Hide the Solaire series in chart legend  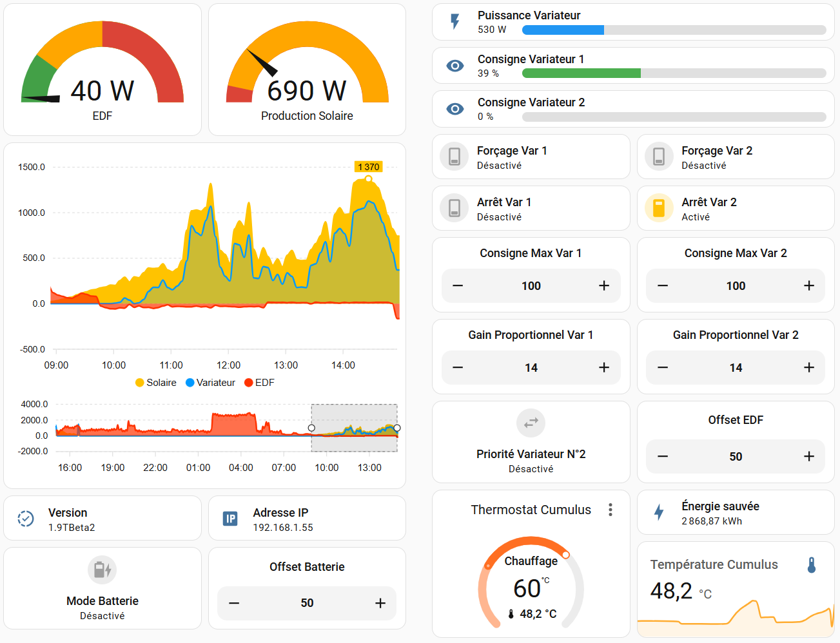tap(155, 383)
